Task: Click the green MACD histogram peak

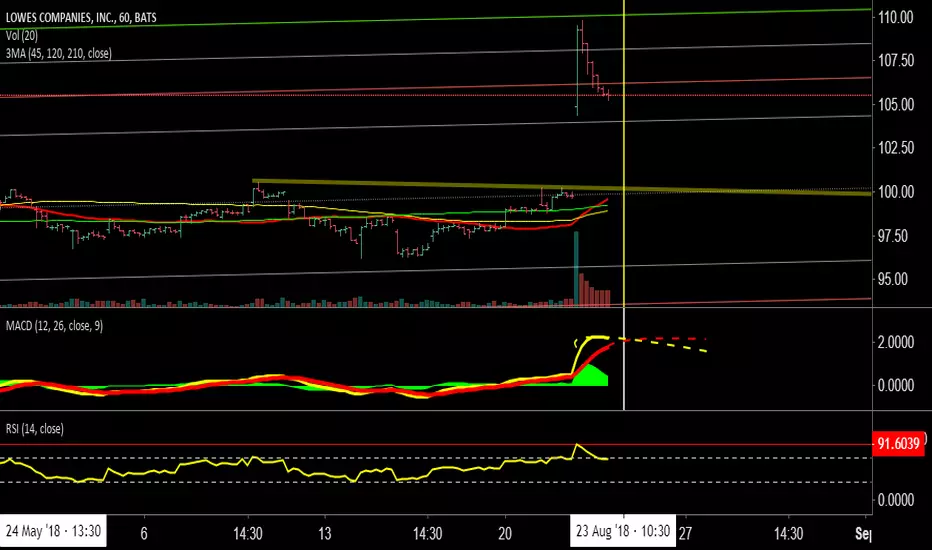Action: pos(590,375)
